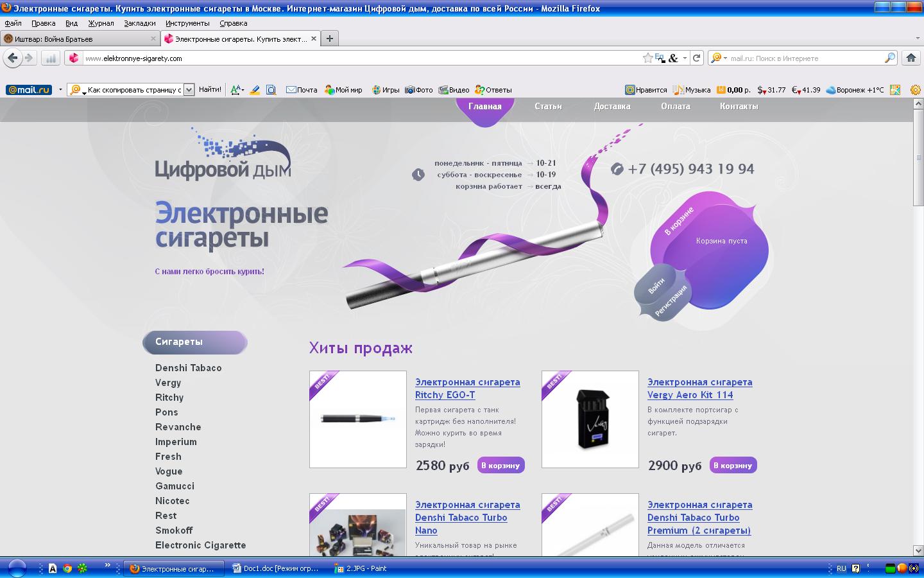The height and width of the screenshot is (578, 924).
Task: Switch to Doc1.doc in the taskbar
Action: point(277,568)
